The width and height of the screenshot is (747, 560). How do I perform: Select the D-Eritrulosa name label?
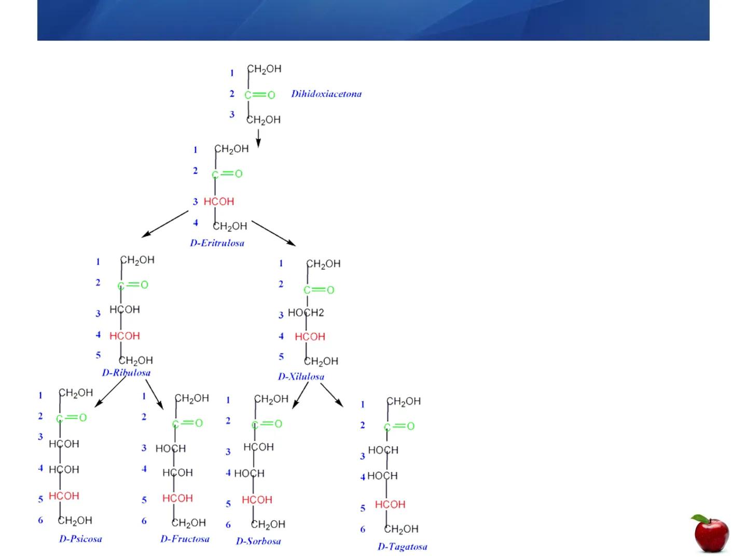coord(217,243)
